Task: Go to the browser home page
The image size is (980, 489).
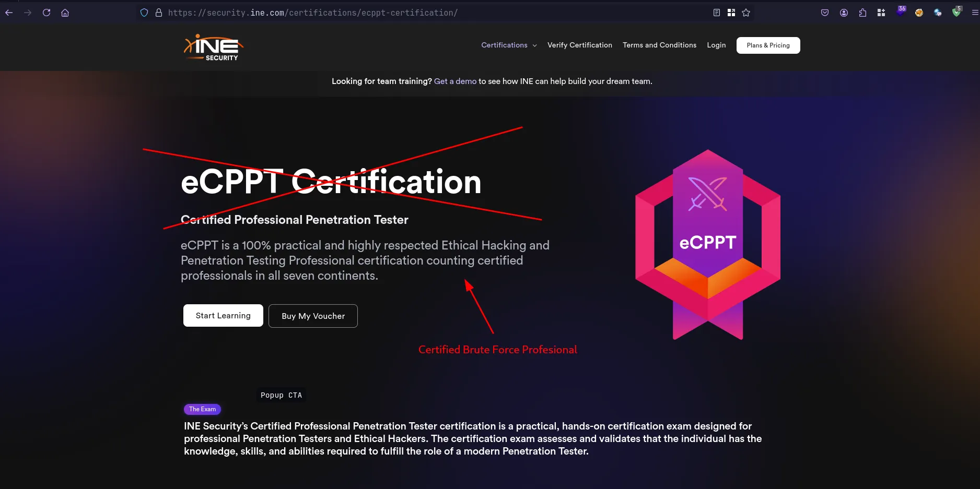Action: 65,13
